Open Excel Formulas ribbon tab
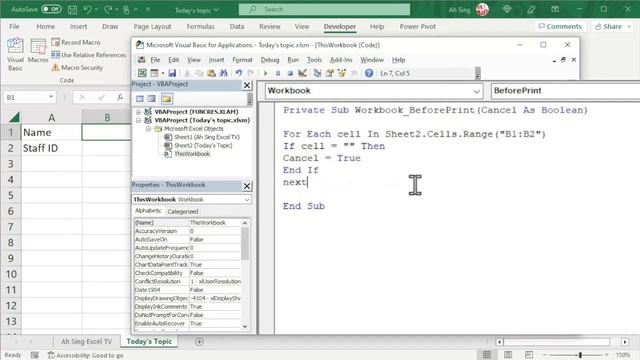640x360 pixels. point(200,27)
